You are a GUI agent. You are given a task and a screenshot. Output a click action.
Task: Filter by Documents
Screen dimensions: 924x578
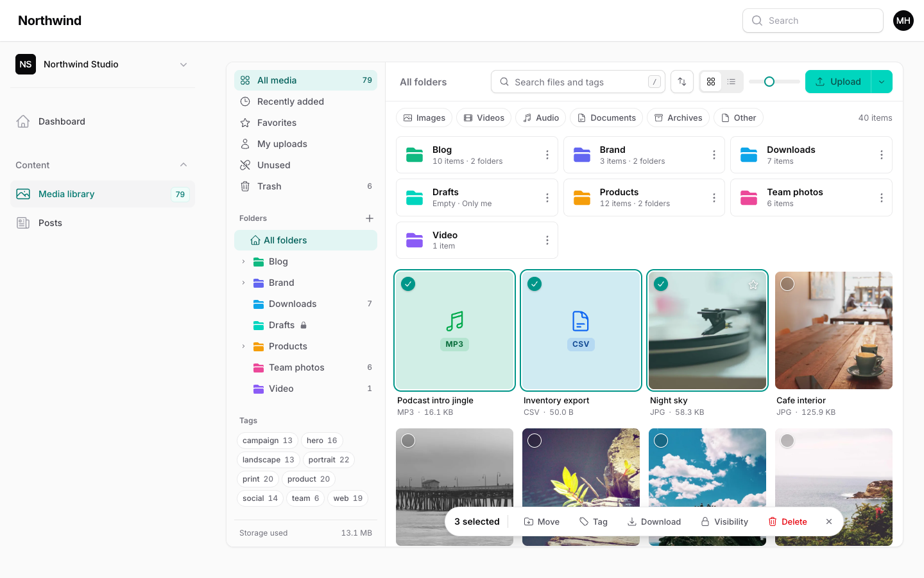[606, 118]
